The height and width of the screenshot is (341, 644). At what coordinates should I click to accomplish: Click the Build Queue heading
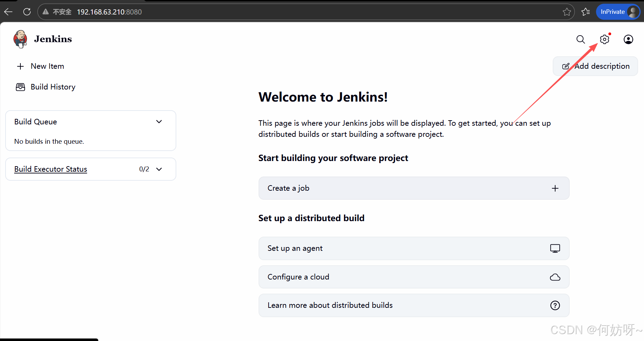click(x=36, y=122)
